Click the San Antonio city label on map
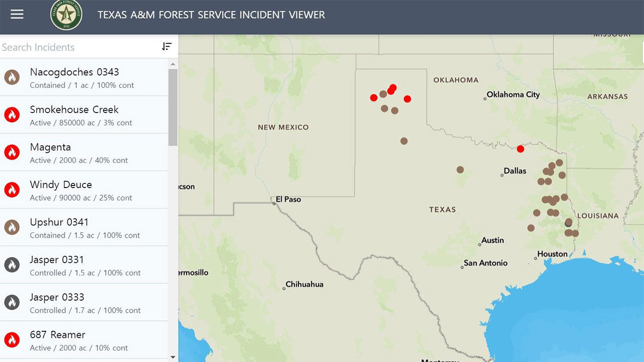Screen dimensions: 644x362 [x=486, y=263]
